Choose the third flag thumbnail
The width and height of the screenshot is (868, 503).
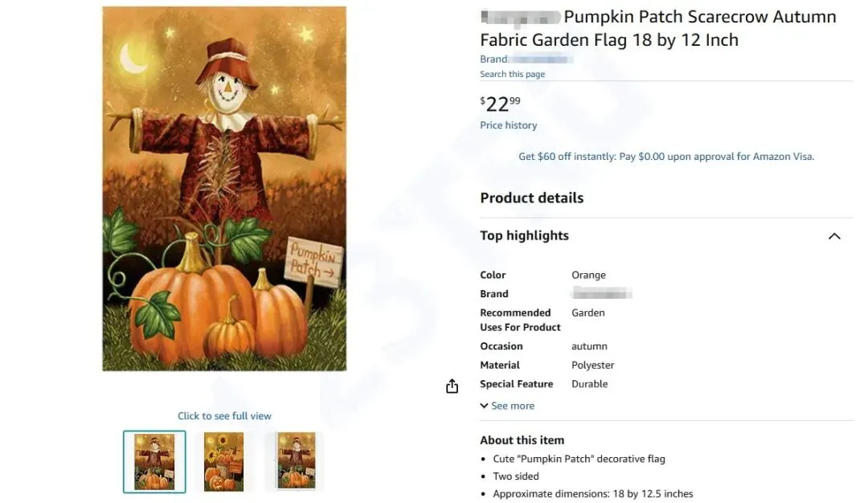296,461
